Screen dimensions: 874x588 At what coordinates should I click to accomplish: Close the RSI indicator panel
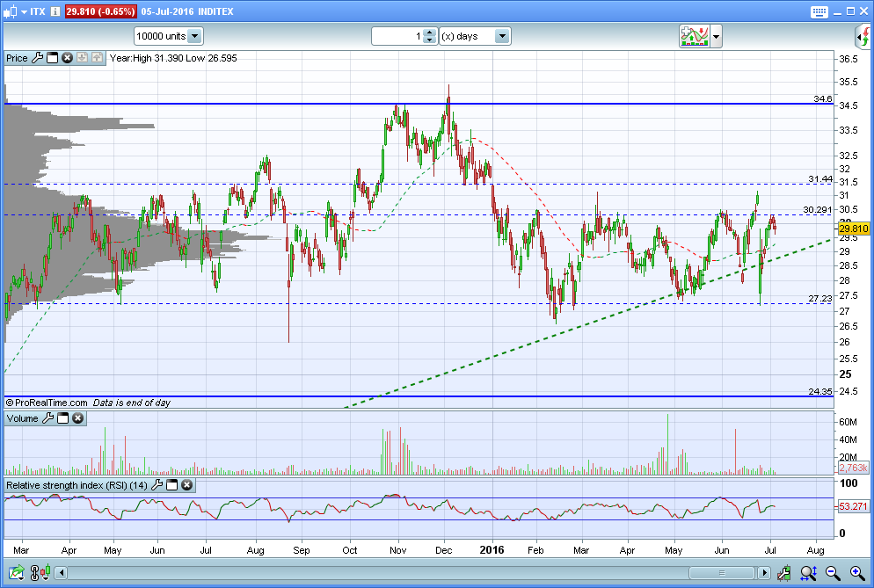click(186, 485)
